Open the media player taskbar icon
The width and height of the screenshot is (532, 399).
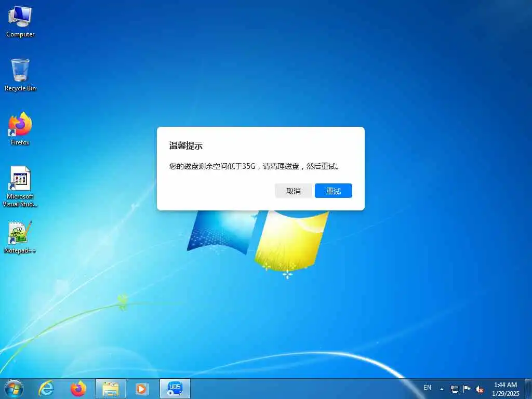click(141, 389)
